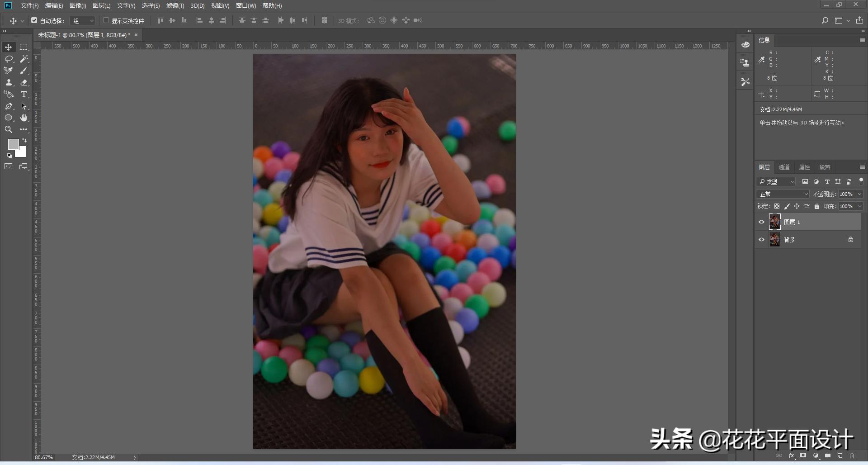Toggle visibility of 图层 1

(x=761, y=222)
